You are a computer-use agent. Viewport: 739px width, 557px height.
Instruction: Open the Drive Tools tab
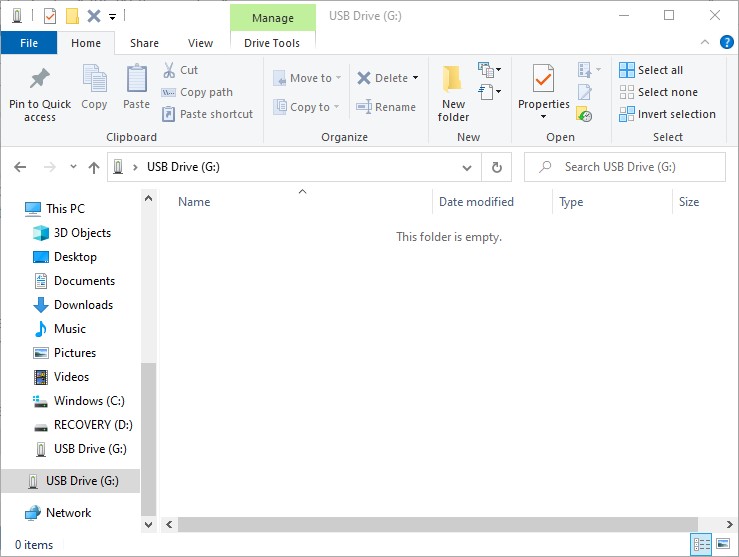(272, 43)
